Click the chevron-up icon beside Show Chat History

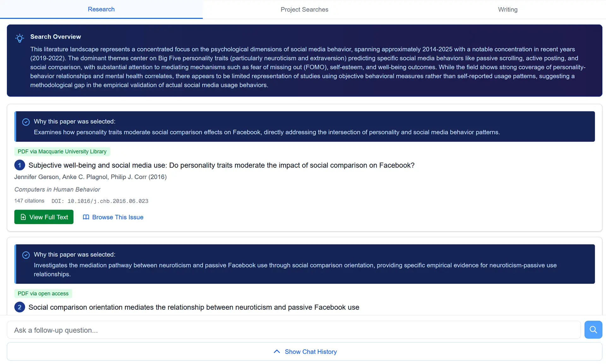coord(277,351)
